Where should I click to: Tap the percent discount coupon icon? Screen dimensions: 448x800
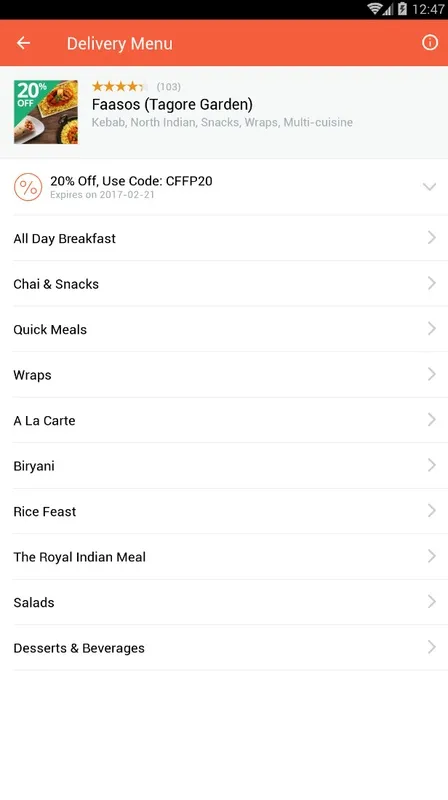[28, 187]
